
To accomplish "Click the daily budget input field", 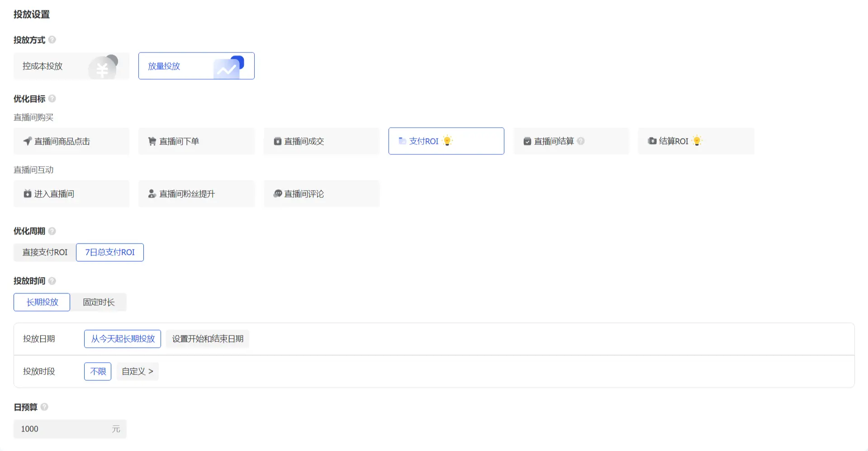I will [63, 429].
